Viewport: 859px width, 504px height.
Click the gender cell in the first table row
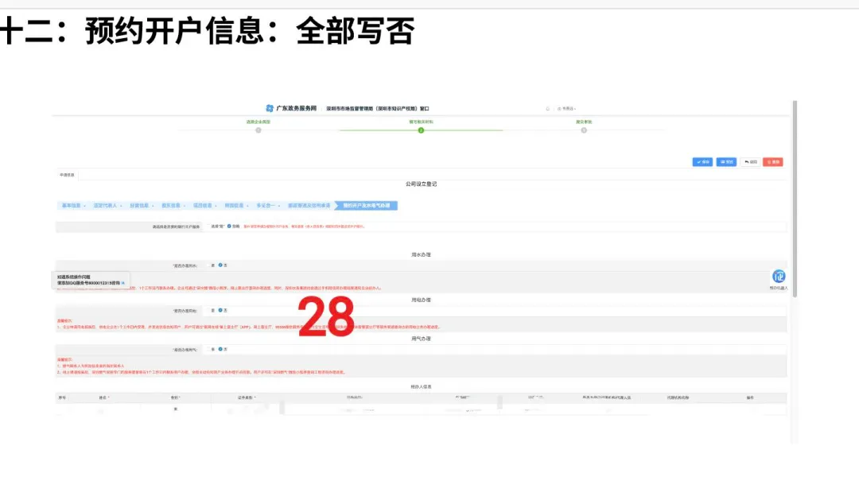[175, 409]
